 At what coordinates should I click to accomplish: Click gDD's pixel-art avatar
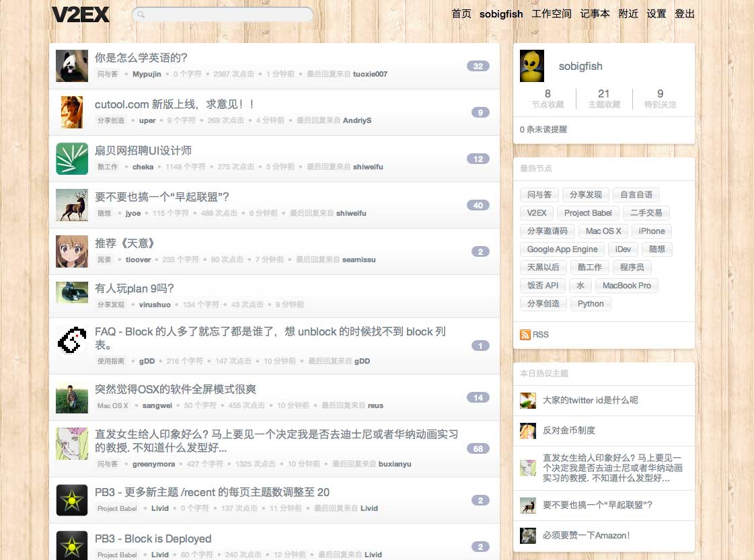[x=72, y=340]
